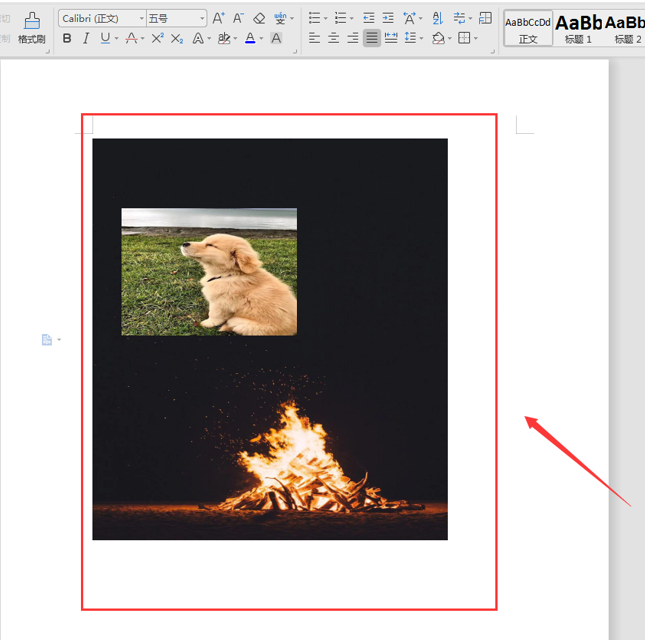Open the line spacing dropdown arrow

tap(422, 39)
